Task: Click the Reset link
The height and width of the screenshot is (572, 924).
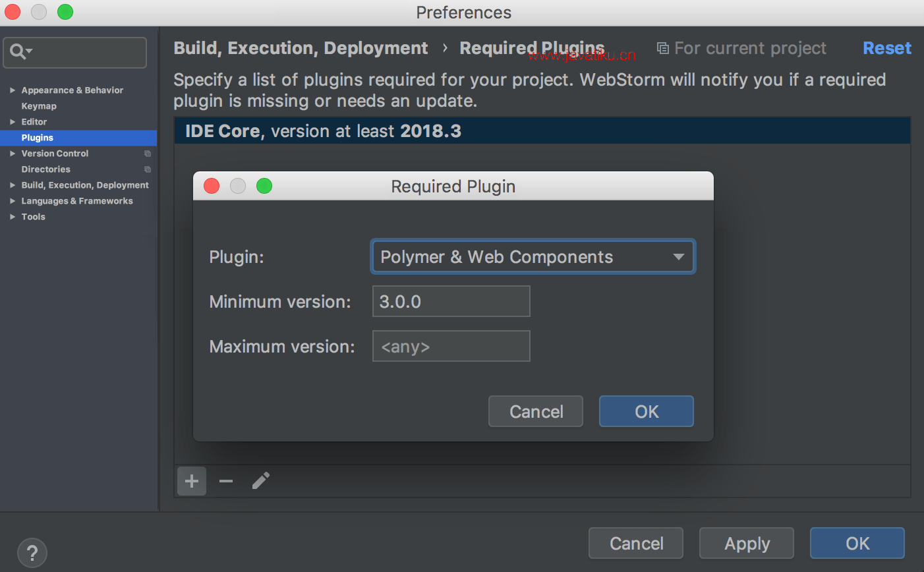Action: click(x=887, y=48)
